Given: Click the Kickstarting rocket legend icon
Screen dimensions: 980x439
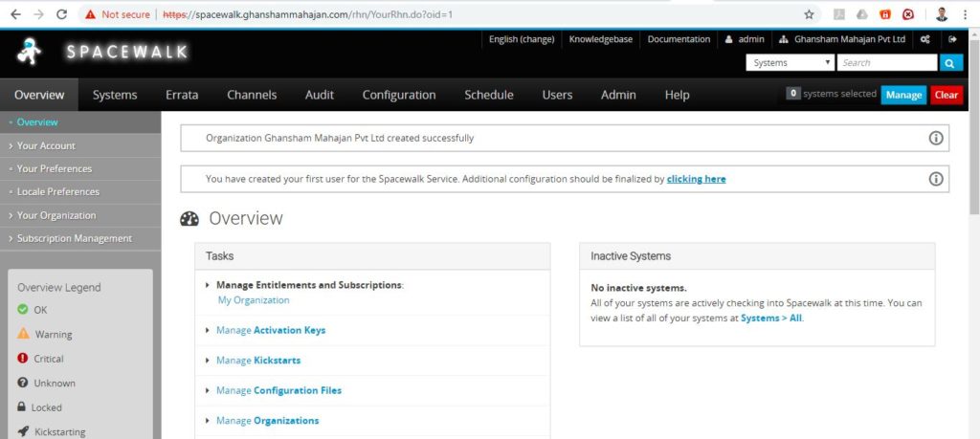Looking at the screenshot, I should tap(23, 431).
